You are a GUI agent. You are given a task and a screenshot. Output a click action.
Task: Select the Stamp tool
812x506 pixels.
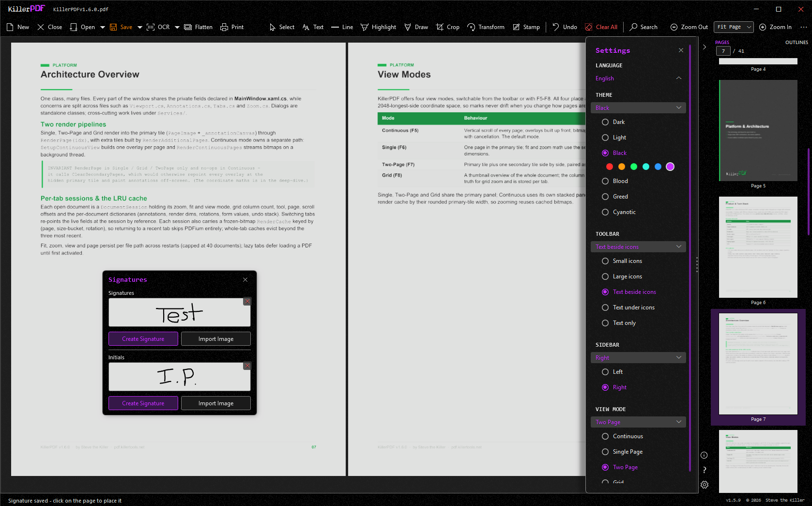click(526, 27)
